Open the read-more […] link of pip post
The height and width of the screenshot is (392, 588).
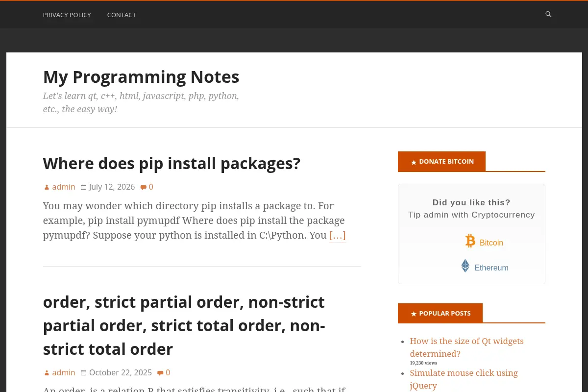click(x=338, y=235)
